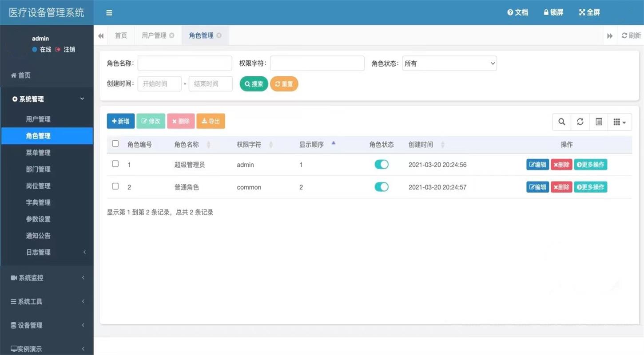Screen dimensions: 644x355
Task: Toggle status switch for 超级管理员
Action: tap(382, 165)
